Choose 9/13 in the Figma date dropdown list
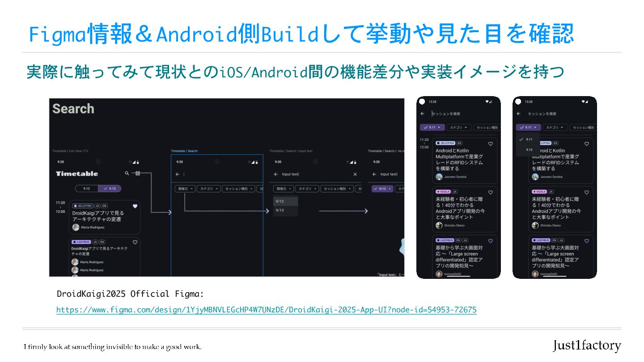The width and height of the screenshot is (644, 362). (285, 210)
